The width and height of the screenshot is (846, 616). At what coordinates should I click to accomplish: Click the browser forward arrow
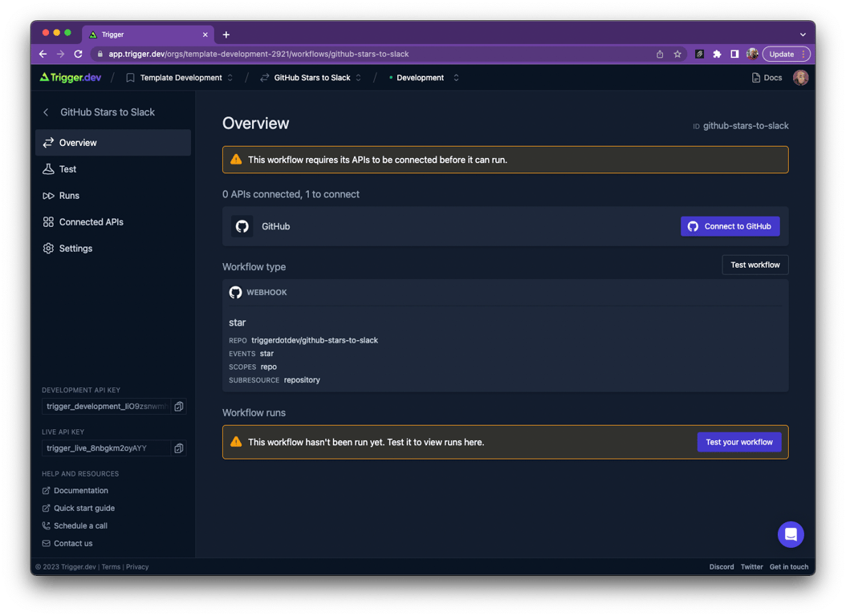click(x=60, y=54)
